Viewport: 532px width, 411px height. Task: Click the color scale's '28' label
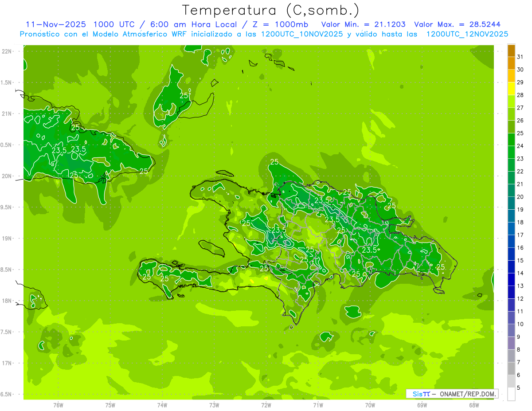(520, 95)
